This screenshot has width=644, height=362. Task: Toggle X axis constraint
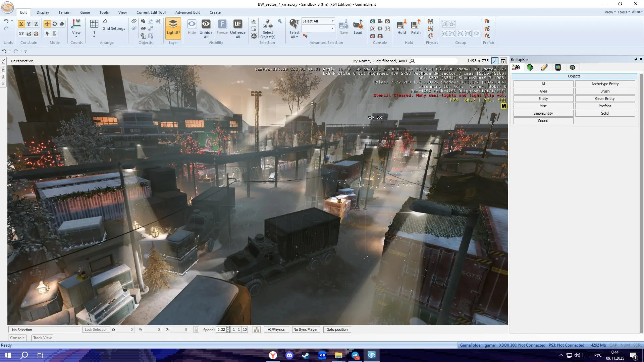pyautogui.click(x=21, y=24)
